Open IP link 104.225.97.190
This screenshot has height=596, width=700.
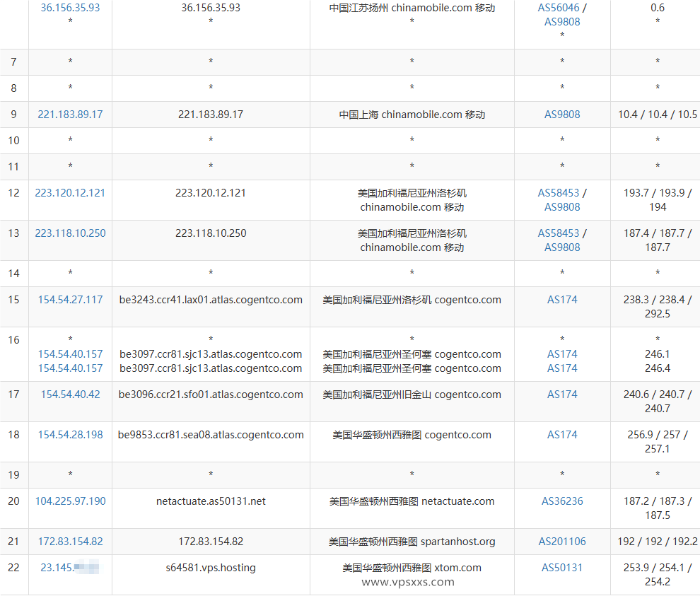[x=70, y=501]
